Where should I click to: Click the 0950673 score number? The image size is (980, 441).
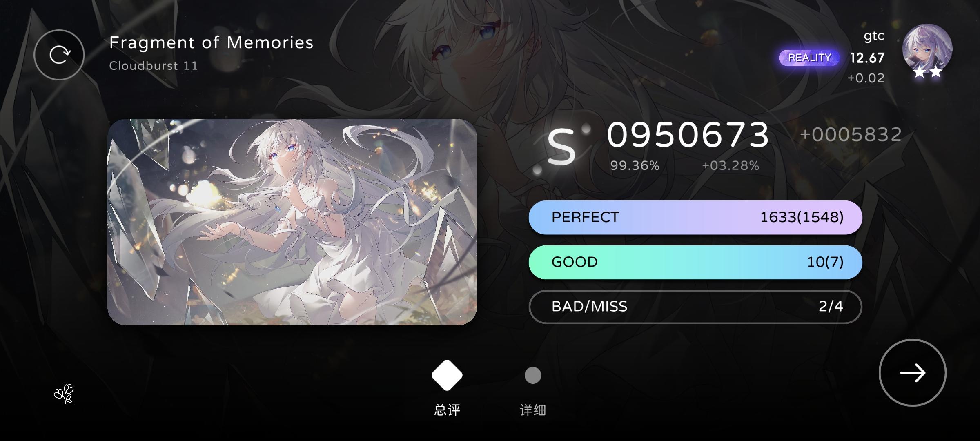pos(688,135)
